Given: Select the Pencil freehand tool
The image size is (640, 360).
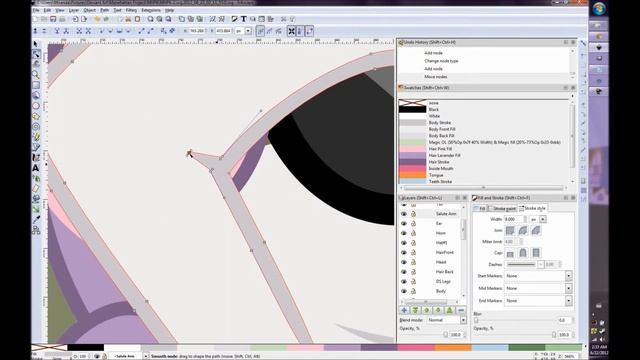Looking at the screenshot, I should pos(36,137).
